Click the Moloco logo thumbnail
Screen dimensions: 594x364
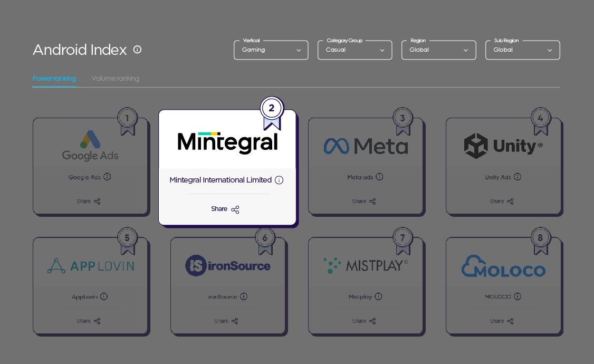503,266
